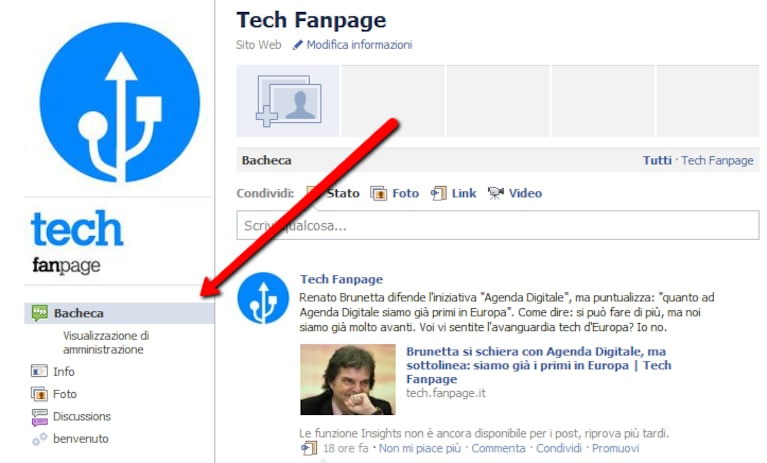
Task: Click the pencil icon beside Modifica informazioni
Action: pos(297,45)
